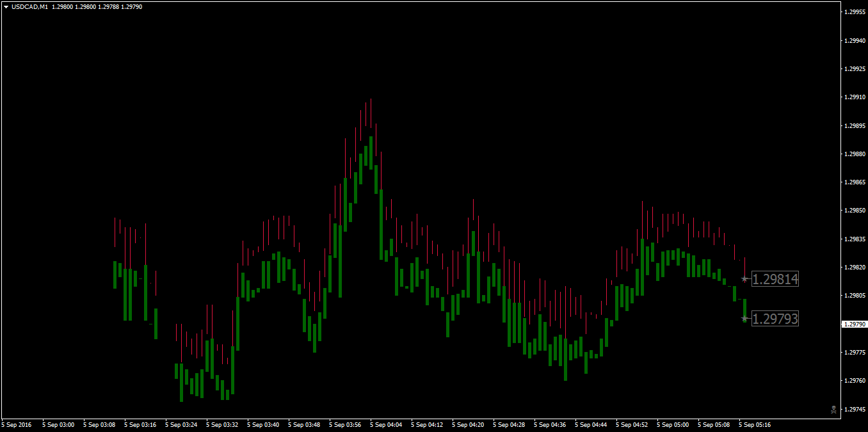Click the 1.29820 price axis label
The image size is (868, 432).
(x=855, y=268)
